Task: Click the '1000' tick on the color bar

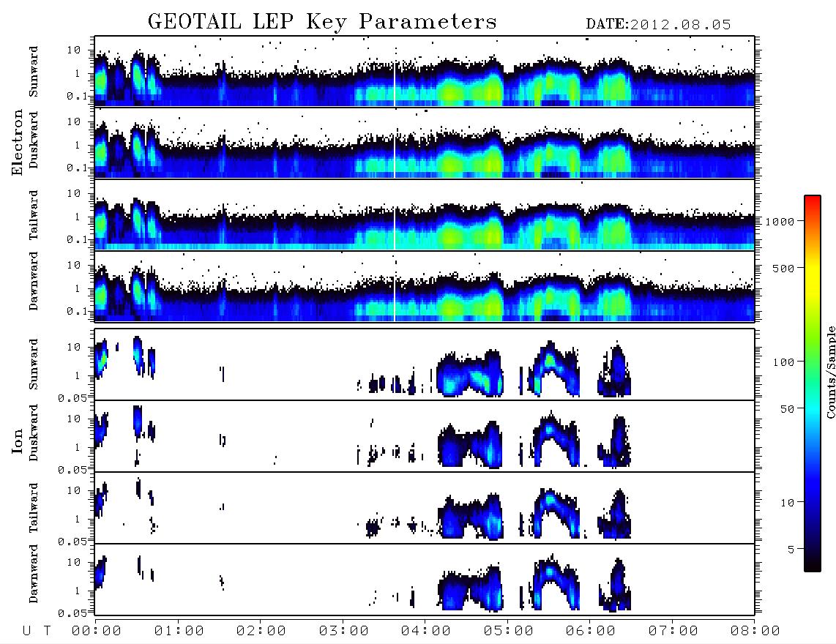Action: [x=780, y=222]
